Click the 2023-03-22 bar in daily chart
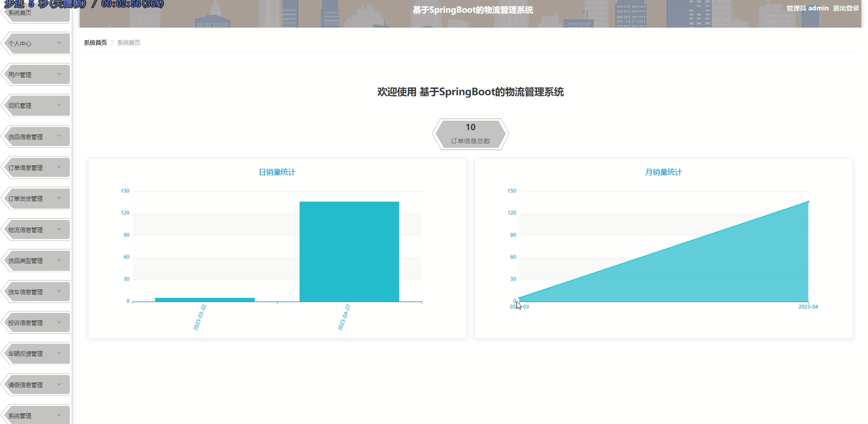Image resolution: width=868 pixels, height=424 pixels. tap(204, 300)
